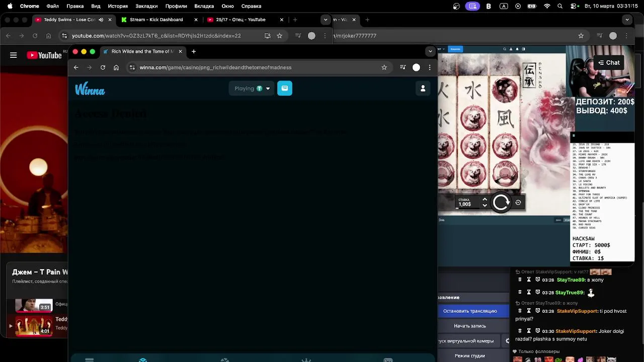Bookmark the winna.com page
The height and width of the screenshot is (362, 644).
tap(384, 67)
